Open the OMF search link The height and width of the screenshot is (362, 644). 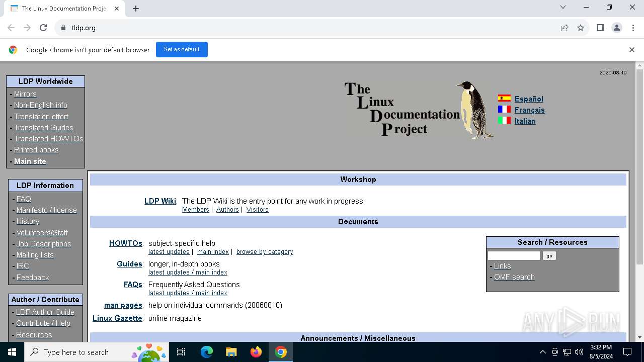coord(514,277)
